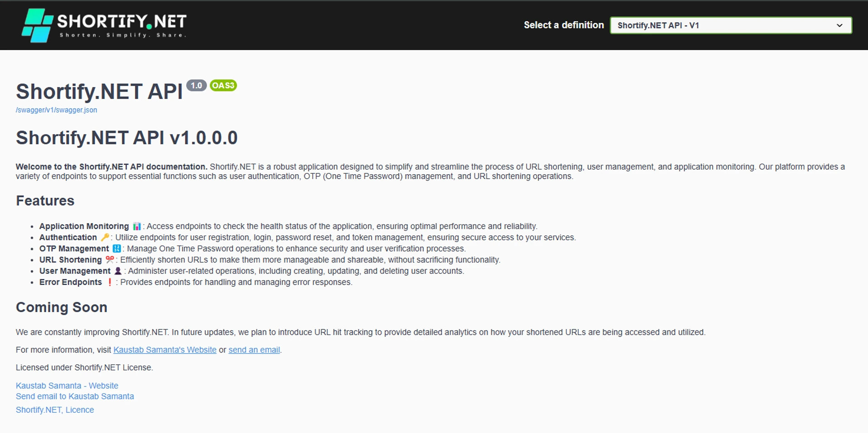Click the key icon next to Authentication
This screenshot has width=868, height=433.
(x=105, y=237)
